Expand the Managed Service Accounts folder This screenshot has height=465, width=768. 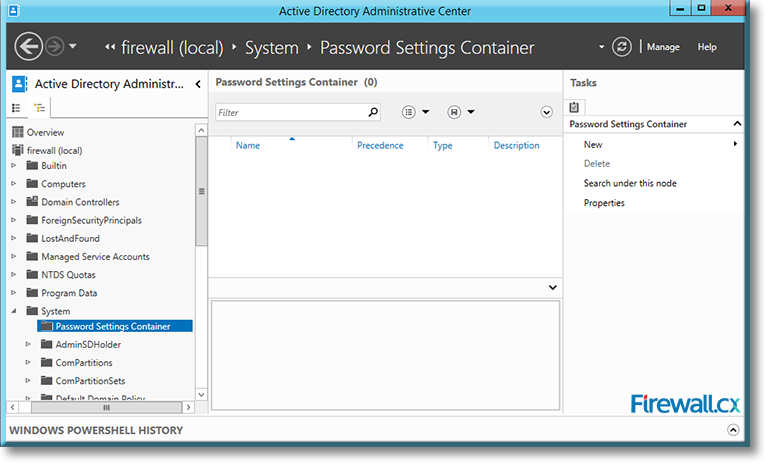tap(14, 256)
